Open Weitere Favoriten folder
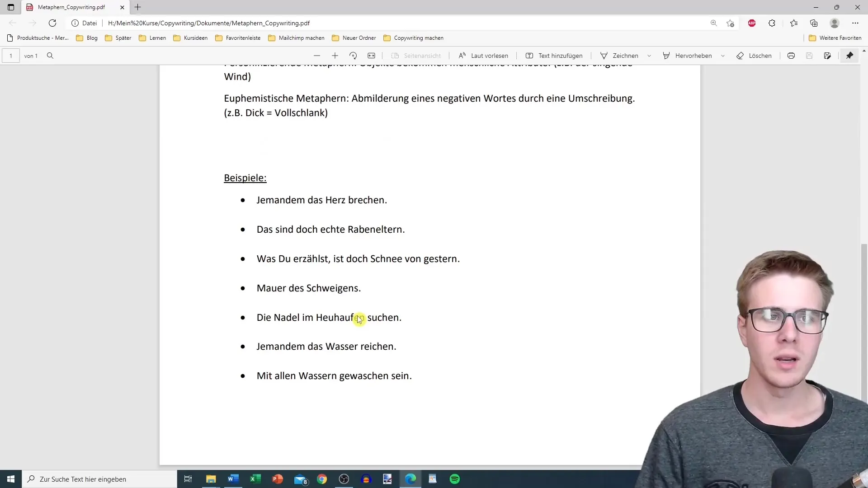Viewport: 868px width, 488px height. (835, 38)
